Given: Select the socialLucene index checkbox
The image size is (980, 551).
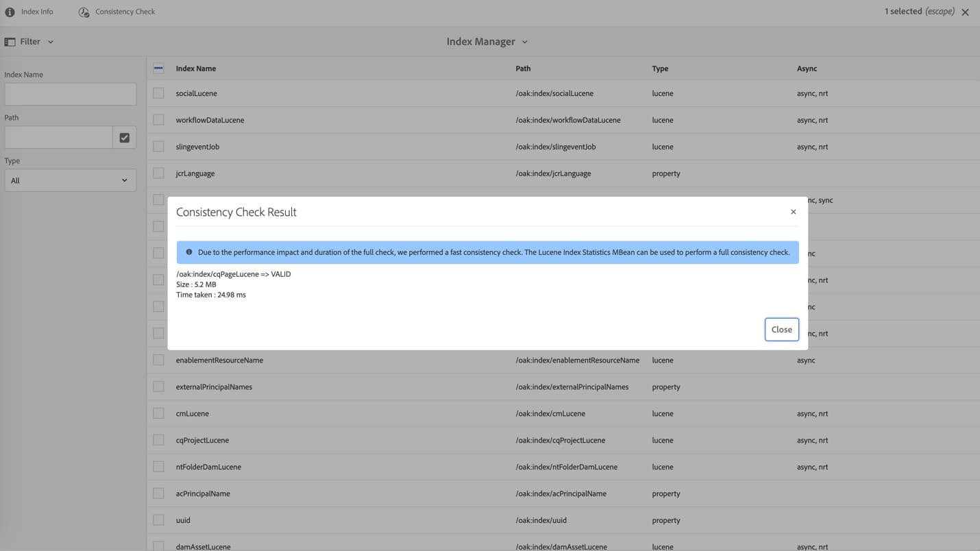Looking at the screenshot, I should point(158,93).
